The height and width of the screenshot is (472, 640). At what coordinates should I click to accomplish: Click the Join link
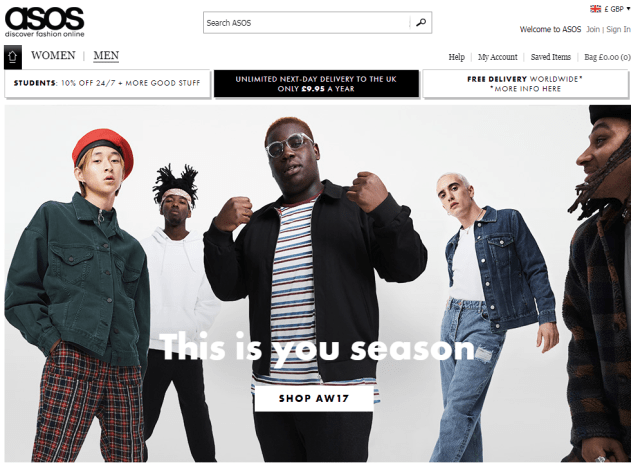(593, 29)
